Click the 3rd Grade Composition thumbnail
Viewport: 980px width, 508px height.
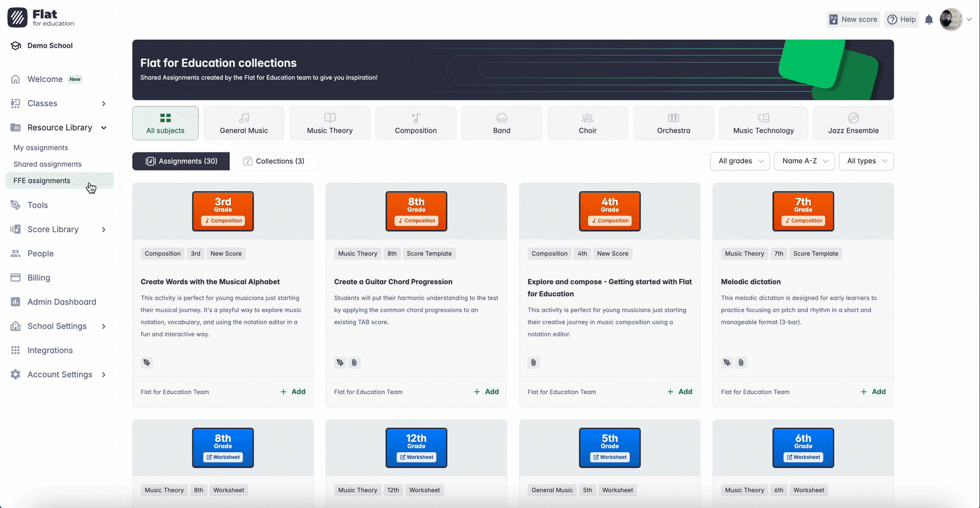[x=223, y=211]
